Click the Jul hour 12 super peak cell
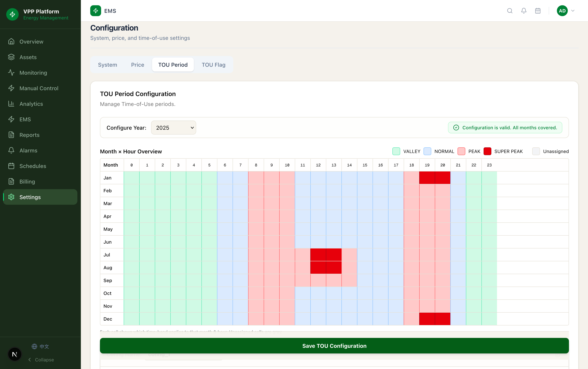The width and height of the screenshot is (588, 369). [318, 255]
